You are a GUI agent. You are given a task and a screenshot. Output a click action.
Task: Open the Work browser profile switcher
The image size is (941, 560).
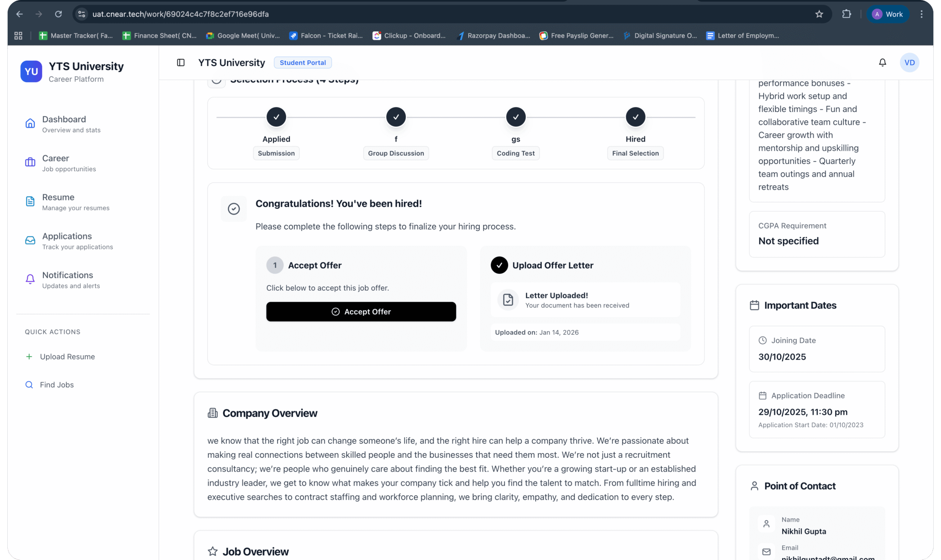click(x=888, y=14)
